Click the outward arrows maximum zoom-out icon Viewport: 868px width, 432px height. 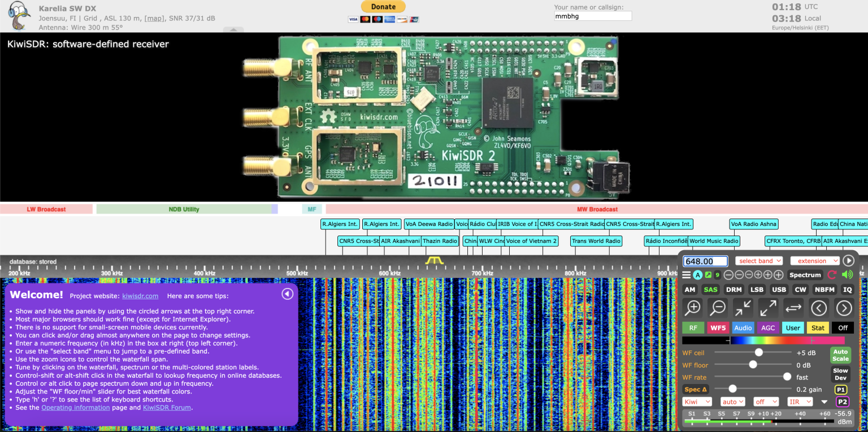coord(767,308)
